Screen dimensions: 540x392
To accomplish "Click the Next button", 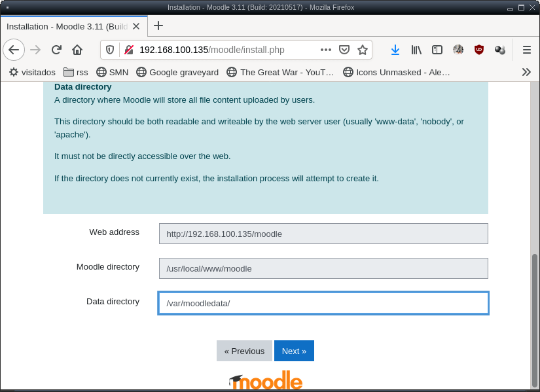I will (294, 351).
